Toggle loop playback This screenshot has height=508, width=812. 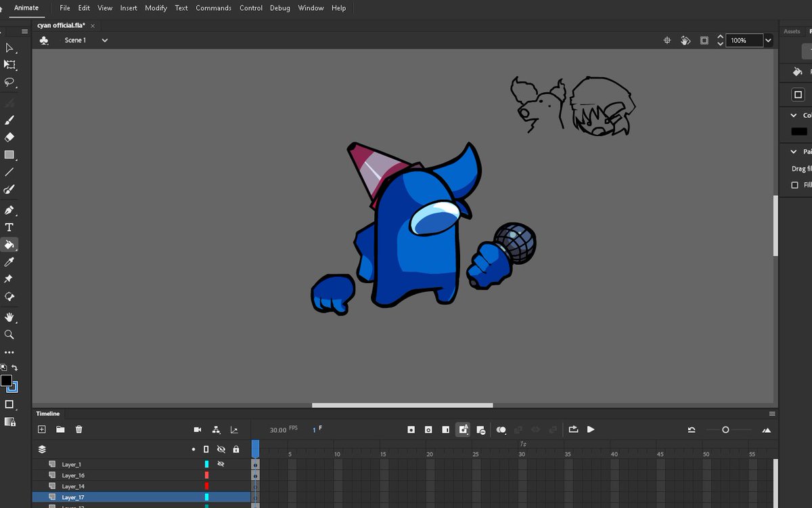pyautogui.click(x=574, y=429)
